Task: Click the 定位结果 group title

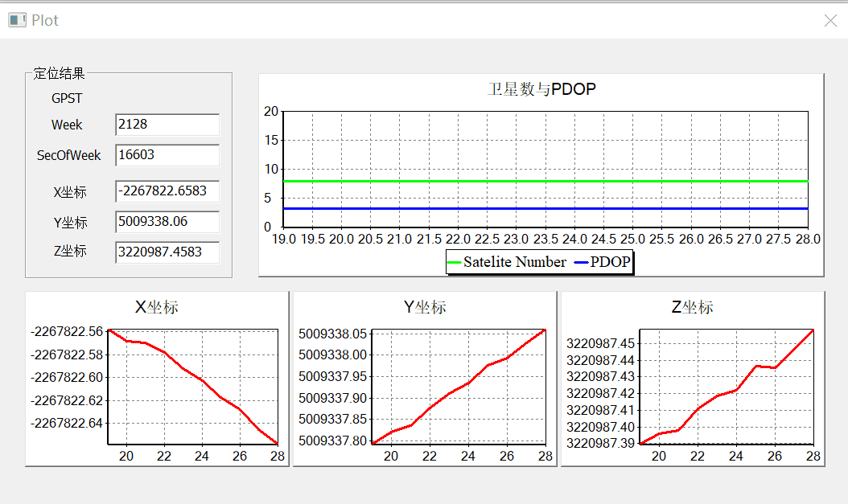Action: 59,73
